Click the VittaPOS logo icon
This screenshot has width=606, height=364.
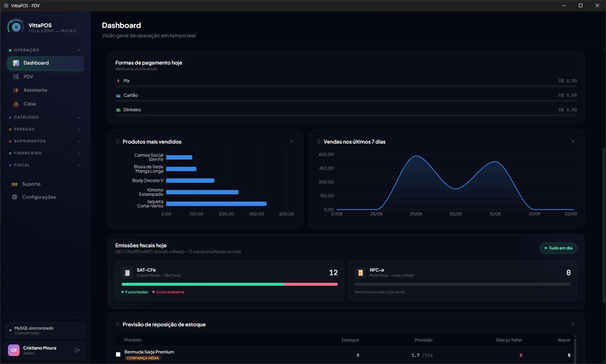16,27
